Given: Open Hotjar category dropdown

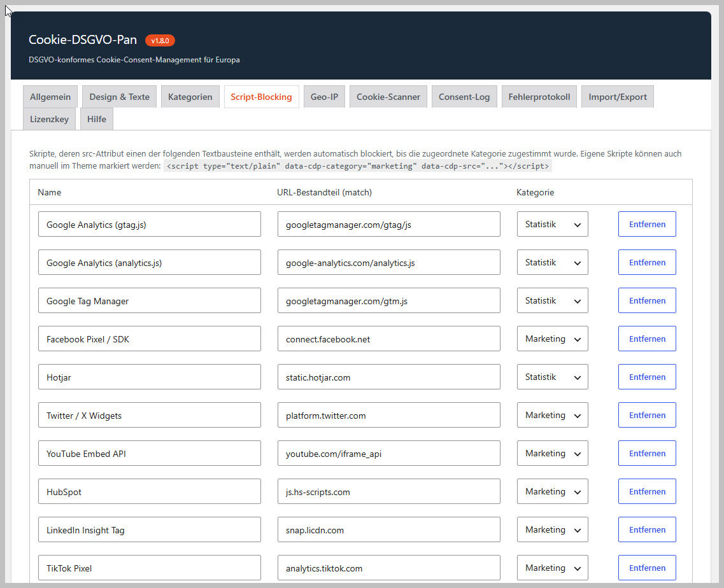Looking at the screenshot, I should (552, 377).
